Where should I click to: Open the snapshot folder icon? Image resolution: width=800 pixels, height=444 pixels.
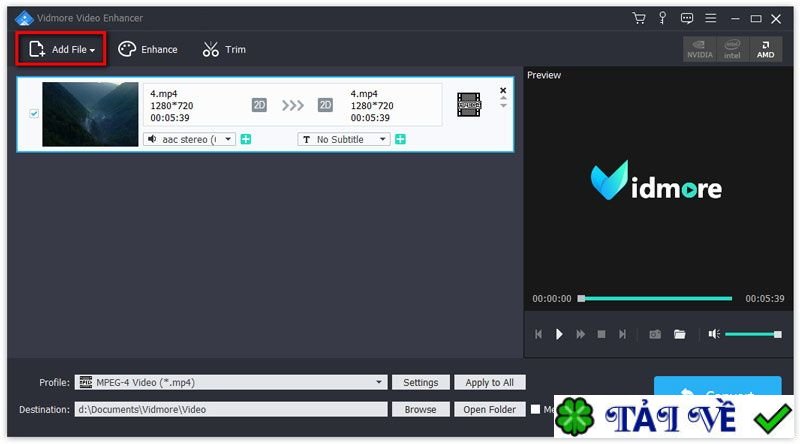tap(680, 334)
